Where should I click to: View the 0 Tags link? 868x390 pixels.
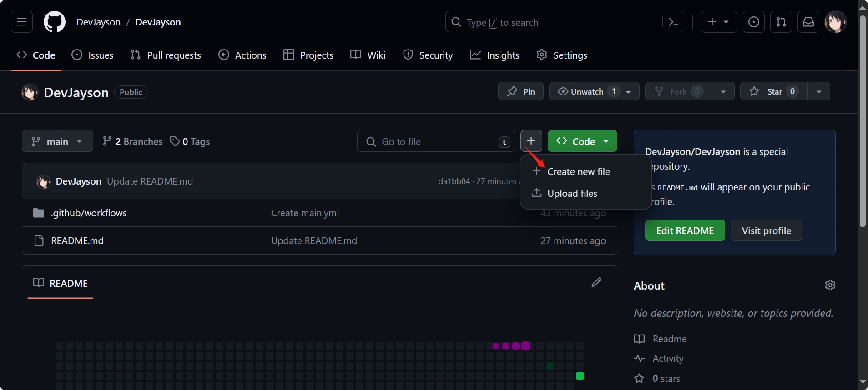(190, 141)
